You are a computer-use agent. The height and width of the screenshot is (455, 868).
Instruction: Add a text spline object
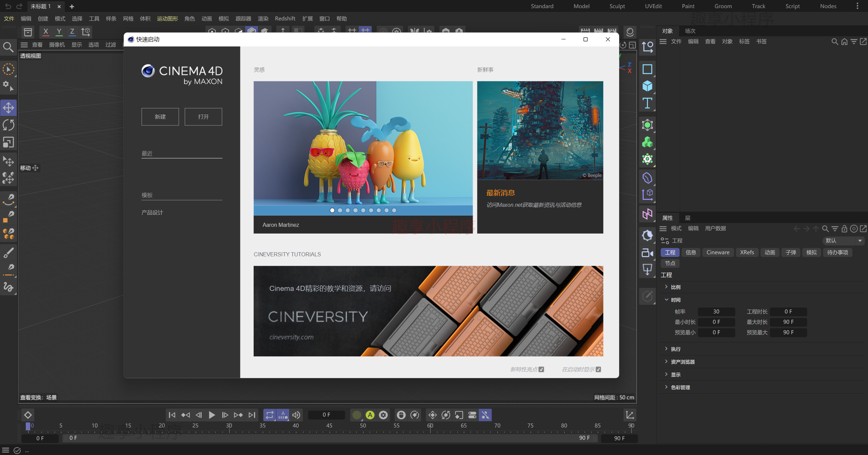647,103
